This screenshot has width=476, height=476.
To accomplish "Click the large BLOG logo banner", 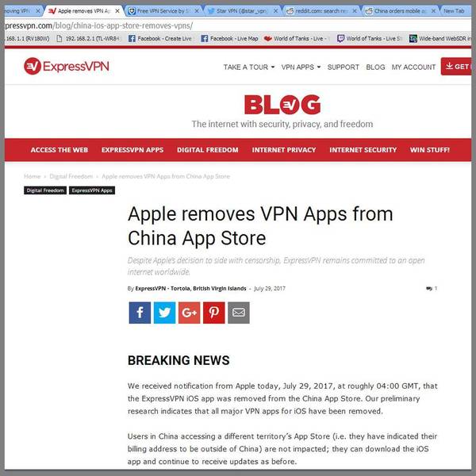I will 282,105.
